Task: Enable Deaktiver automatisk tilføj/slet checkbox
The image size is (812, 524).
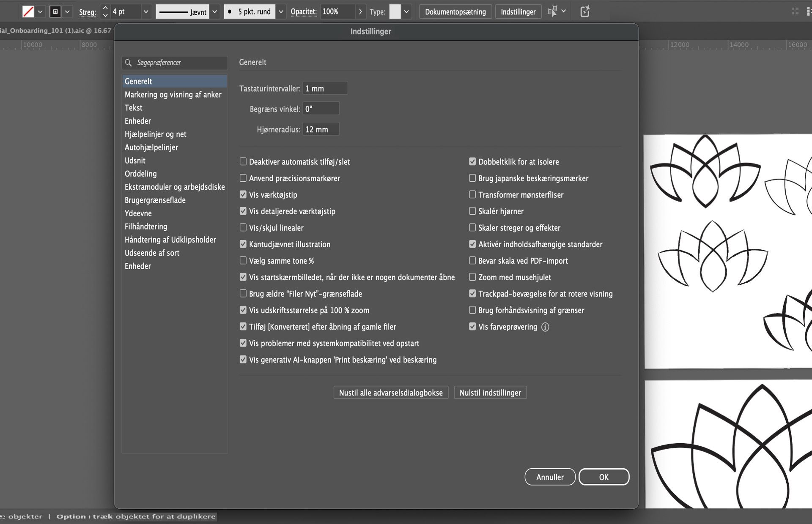Action: [x=243, y=161]
